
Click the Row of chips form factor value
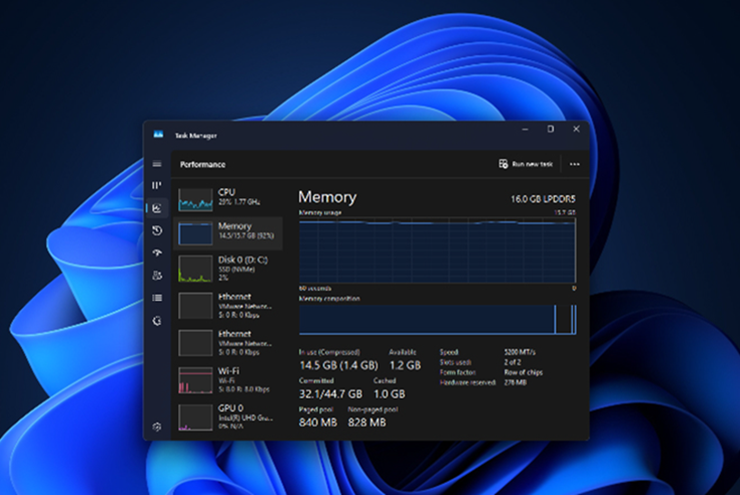[x=523, y=372]
